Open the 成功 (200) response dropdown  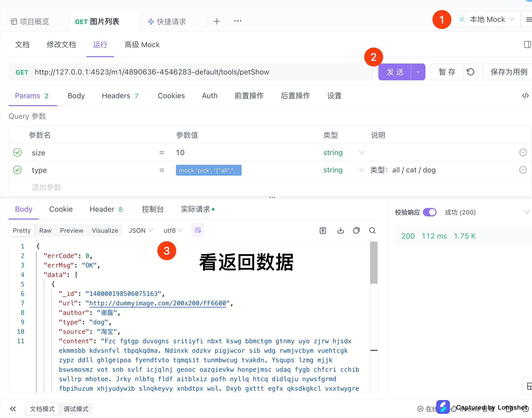coord(487,212)
